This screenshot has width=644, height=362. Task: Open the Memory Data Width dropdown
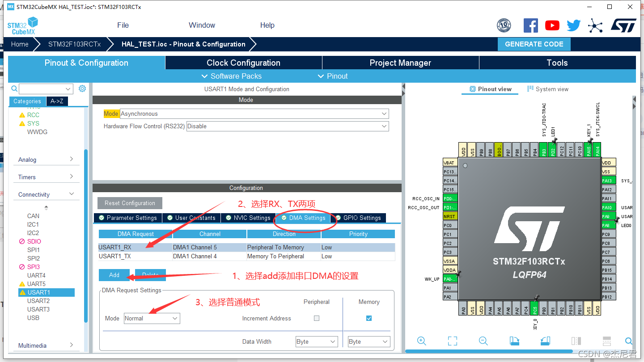pyautogui.click(x=369, y=341)
